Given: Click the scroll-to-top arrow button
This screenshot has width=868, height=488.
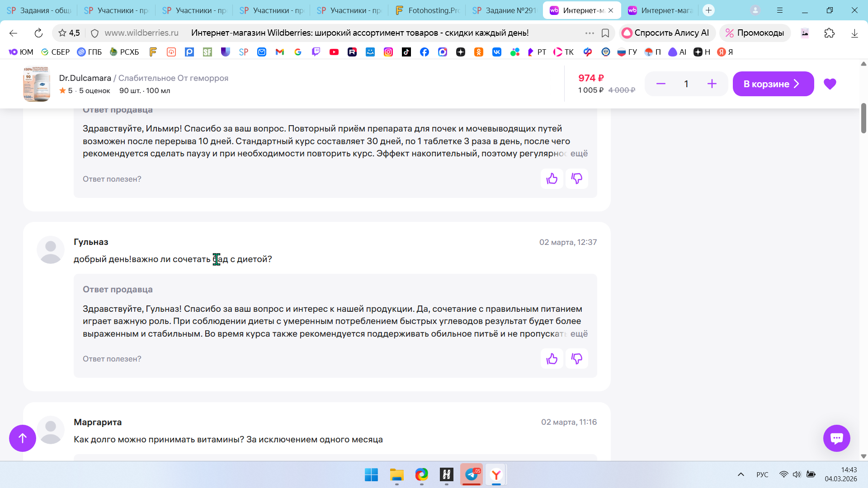Looking at the screenshot, I should click(x=23, y=438).
